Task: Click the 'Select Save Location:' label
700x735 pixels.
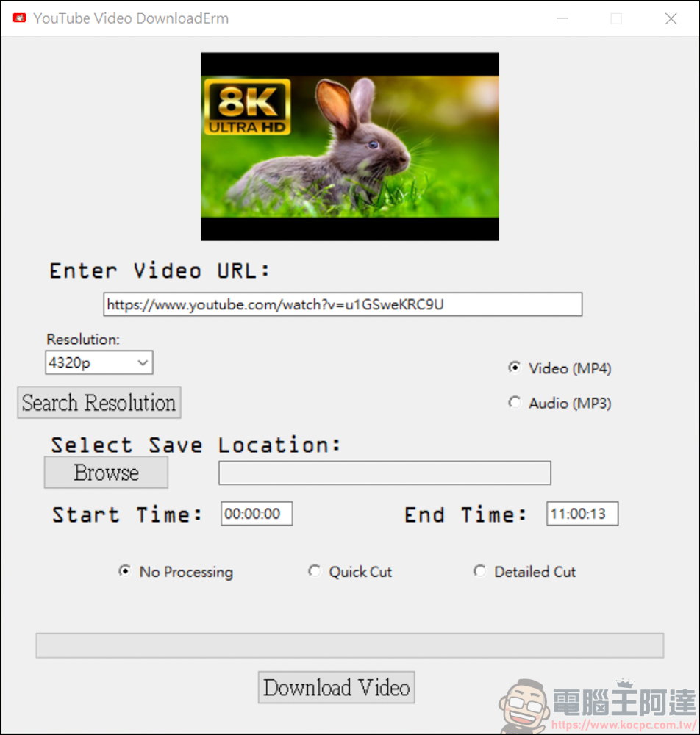Action: coord(196,445)
